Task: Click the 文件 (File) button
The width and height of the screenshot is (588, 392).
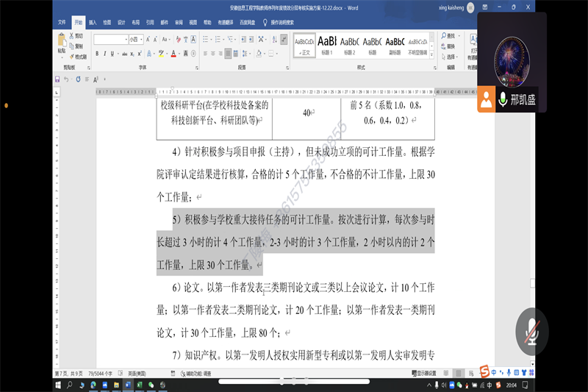Action: coord(62,23)
